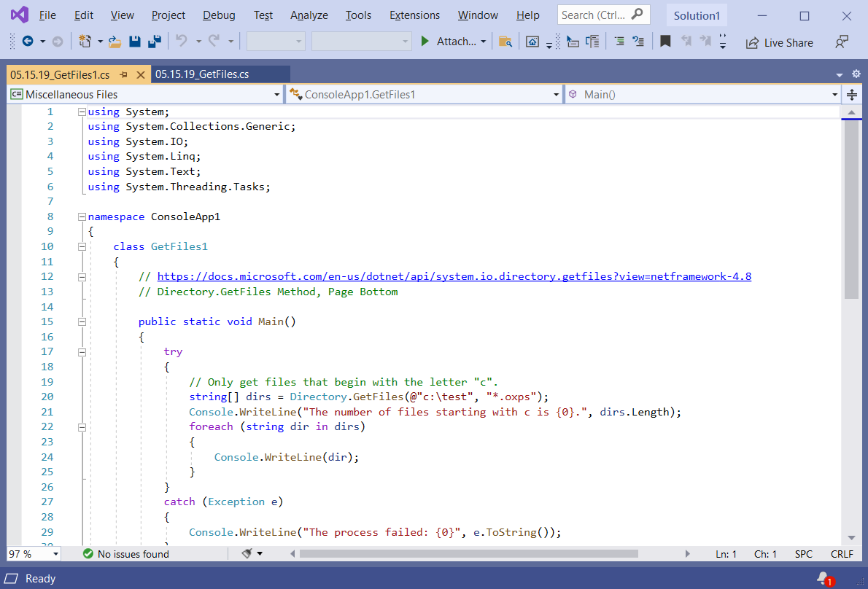Open the Main() member dropdown
This screenshot has height=589, width=868.
click(703, 95)
